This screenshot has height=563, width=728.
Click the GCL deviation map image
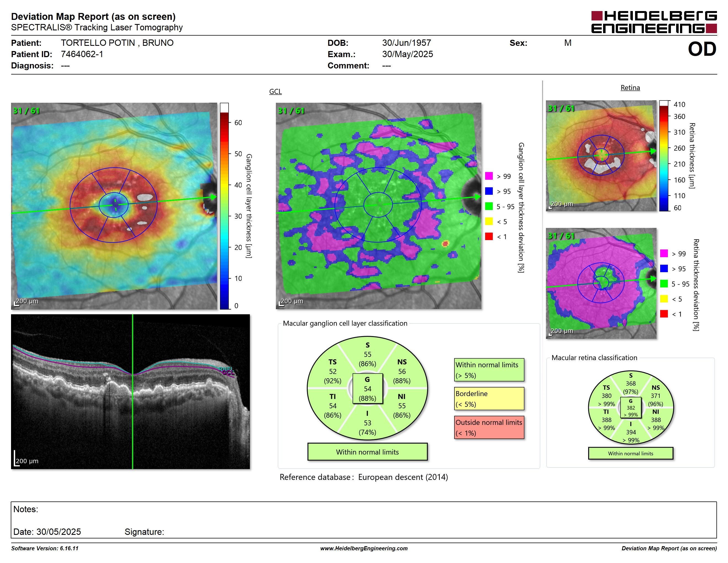point(378,206)
